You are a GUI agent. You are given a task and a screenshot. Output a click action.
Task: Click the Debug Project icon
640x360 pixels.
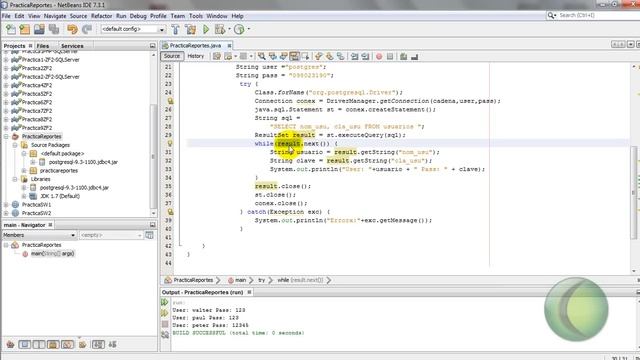pos(220,29)
